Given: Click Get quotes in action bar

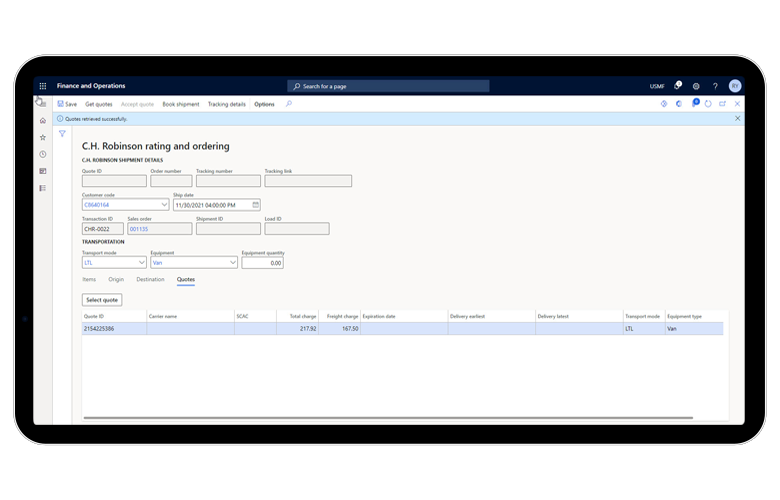Looking at the screenshot, I should click(x=99, y=104).
